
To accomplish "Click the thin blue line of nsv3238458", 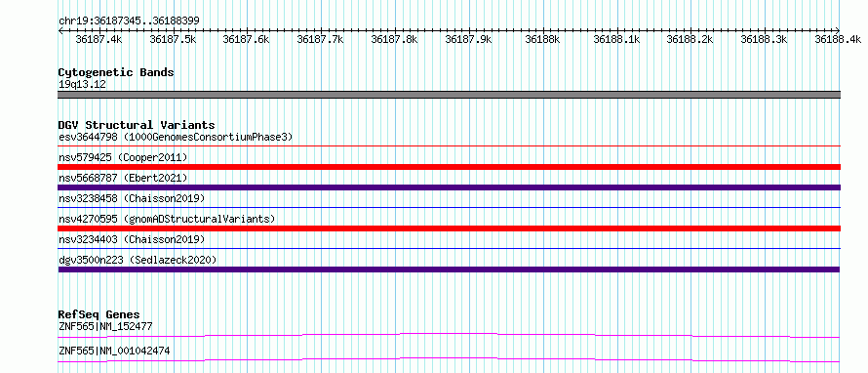I will point(450,208).
